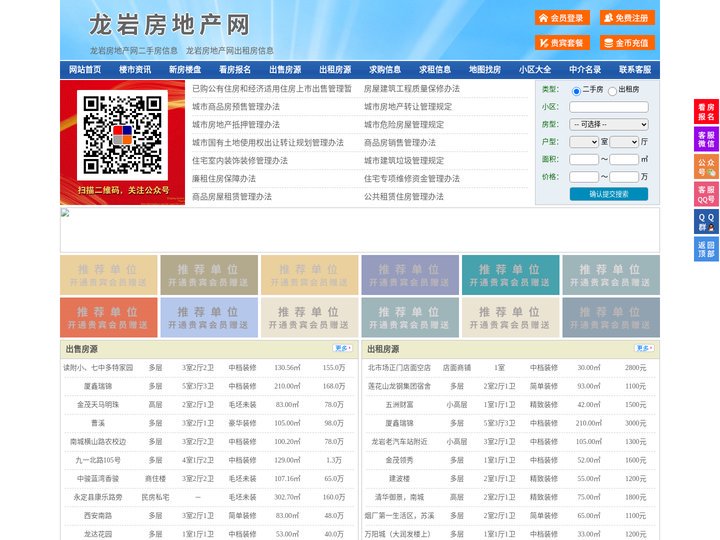Screen dimensions: 720x540
Task: Open the 金茂领秀 rental listing
Action: point(399,460)
